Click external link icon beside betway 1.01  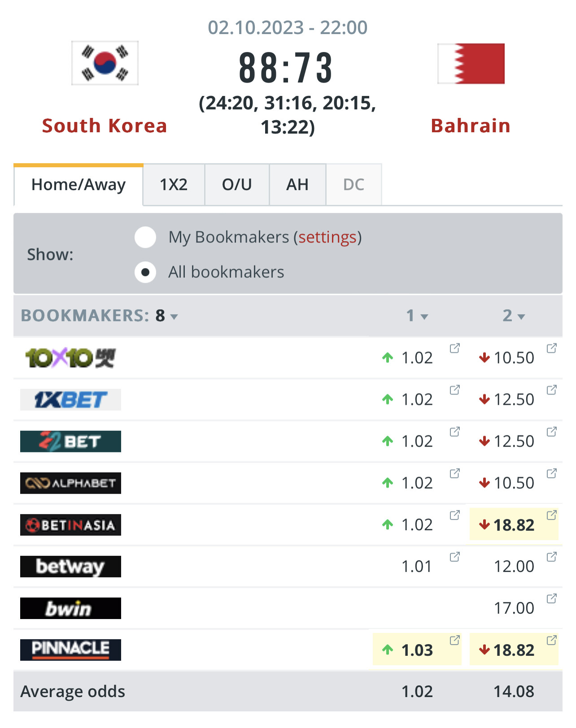454,557
